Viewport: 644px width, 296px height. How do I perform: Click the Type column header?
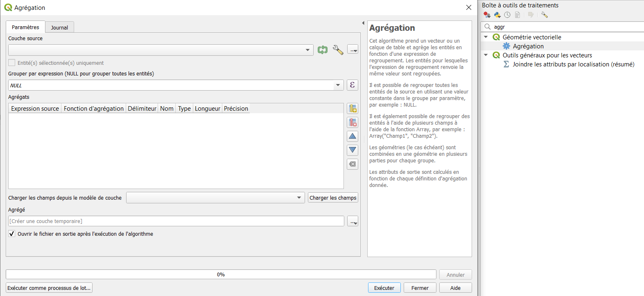pyautogui.click(x=184, y=109)
